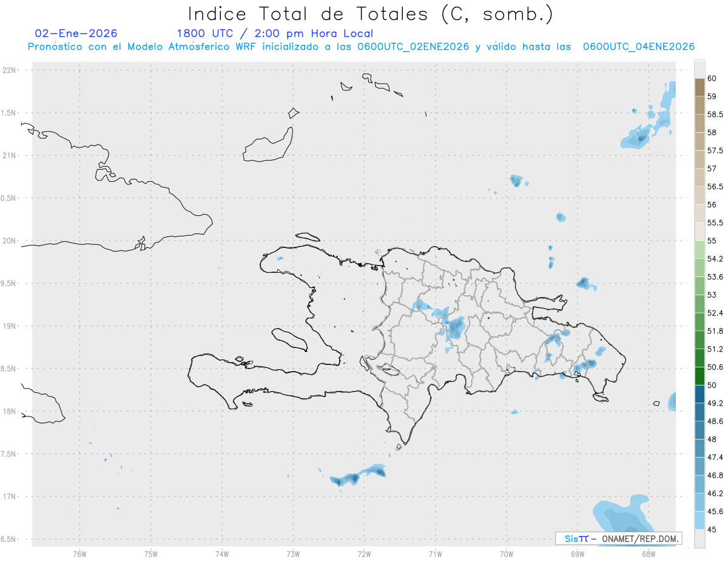Click the colorbar value '52.4'
This screenshot has height=562, width=728.
pos(715,313)
